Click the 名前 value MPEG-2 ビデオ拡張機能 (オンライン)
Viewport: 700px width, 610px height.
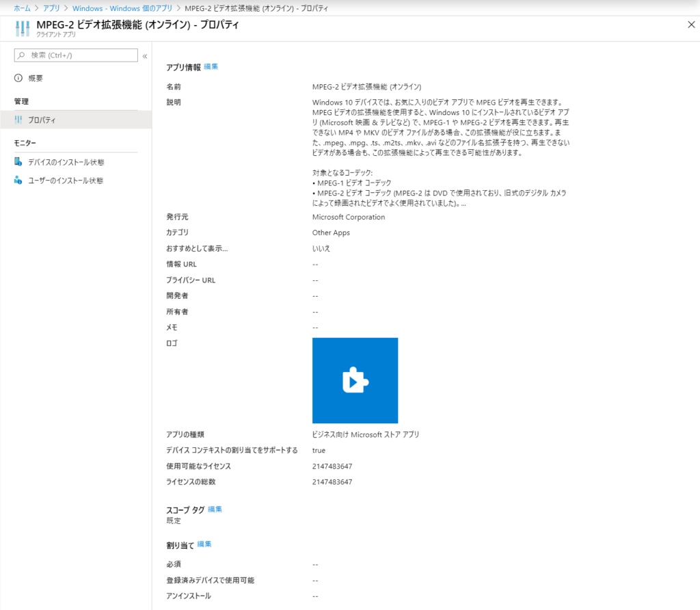pos(367,87)
